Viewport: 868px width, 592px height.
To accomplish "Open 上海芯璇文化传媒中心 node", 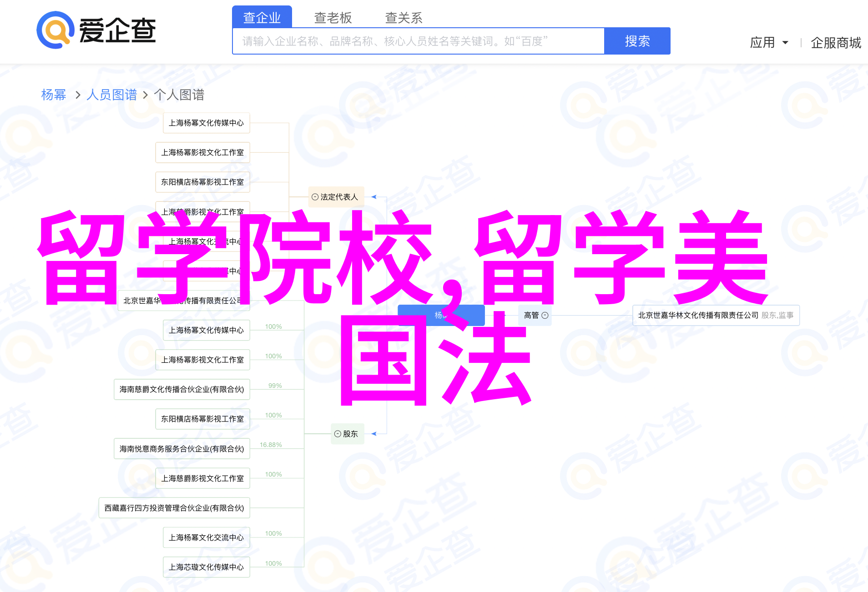I will [x=207, y=567].
